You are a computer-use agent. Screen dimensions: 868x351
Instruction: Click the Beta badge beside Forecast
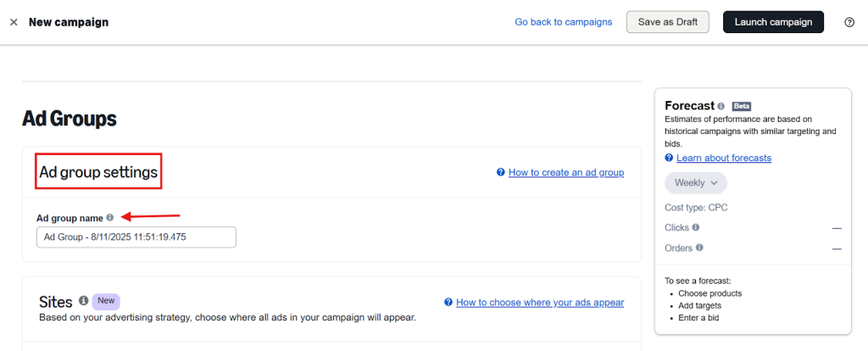pyautogui.click(x=741, y=106)
